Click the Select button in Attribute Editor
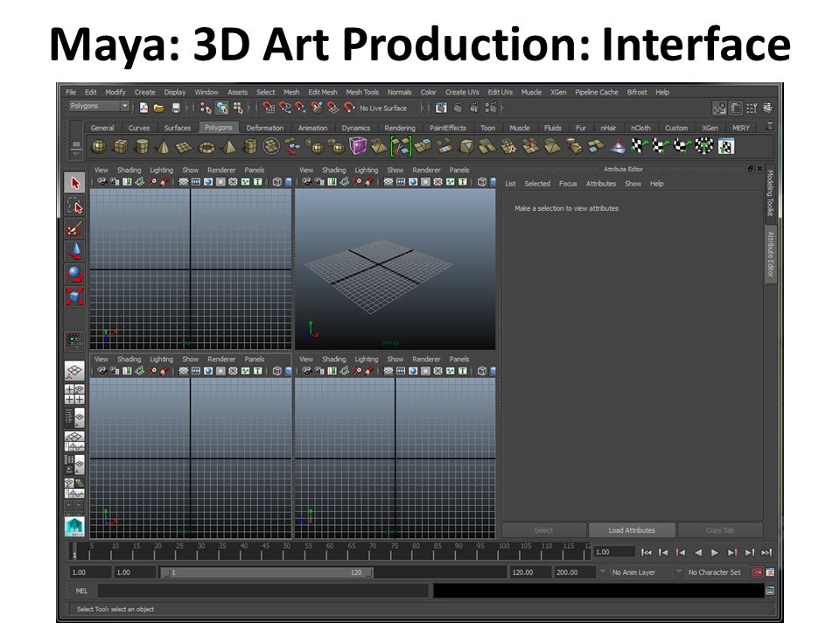The height and width of the screenshot is (630, 840). [543, 530]
